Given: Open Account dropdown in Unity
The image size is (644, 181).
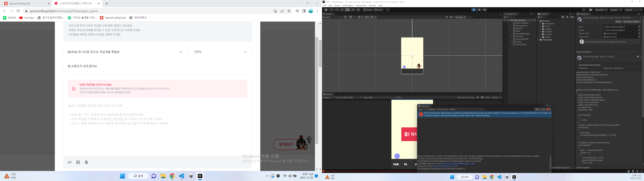Looking at the screenshot, I should click(x=601, y=10).
